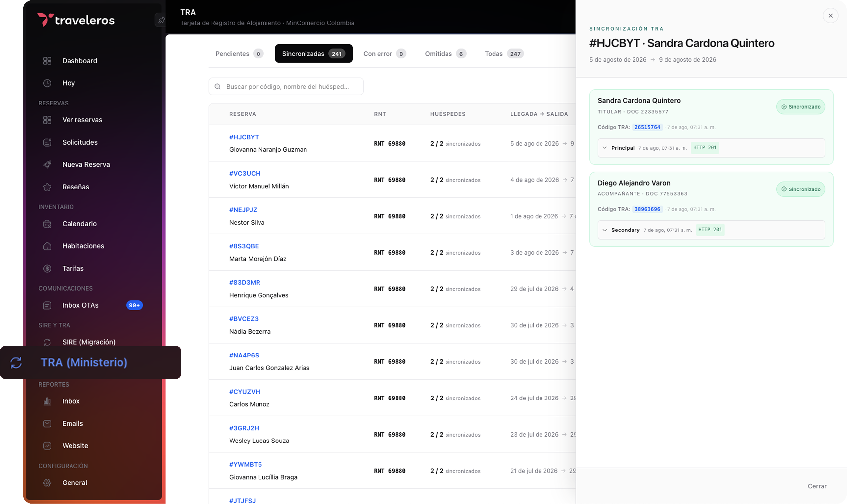Screen dimensions: 847x504
Task: Click the Inbox OTAs message icon
Action: [x=47, y=305]
